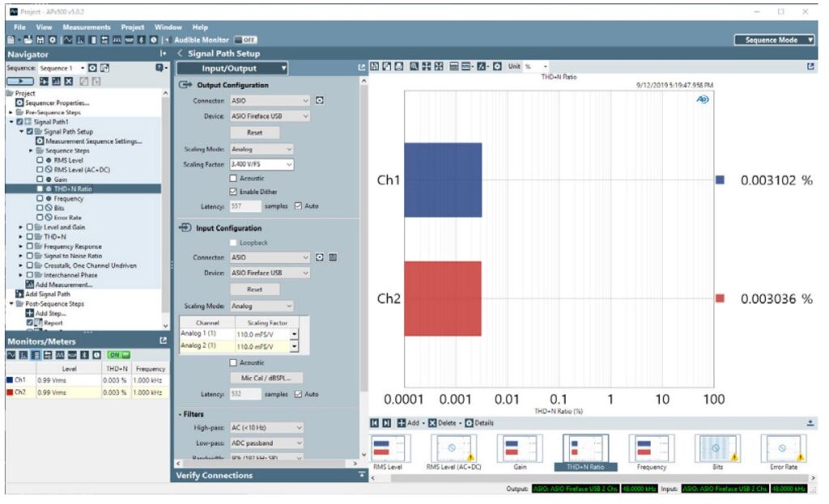The image size is (829, 504).
Task: Click the sequence settings gear beside Sequence 1
Action: (x=92, y=68)
